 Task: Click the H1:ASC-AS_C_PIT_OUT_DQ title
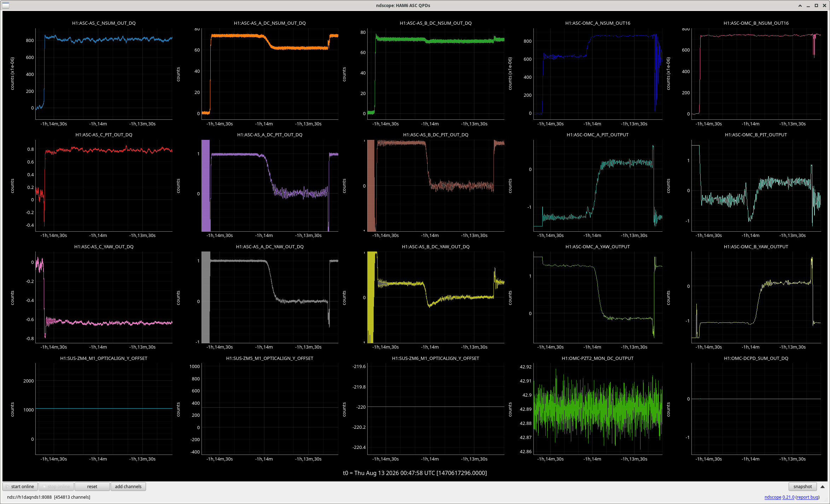pos(104,135)
